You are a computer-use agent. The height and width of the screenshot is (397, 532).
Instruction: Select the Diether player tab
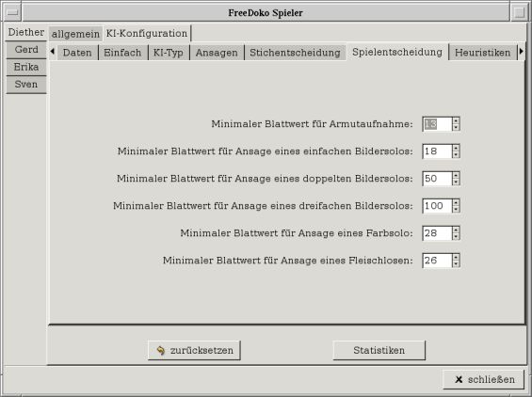pos(26,33)
